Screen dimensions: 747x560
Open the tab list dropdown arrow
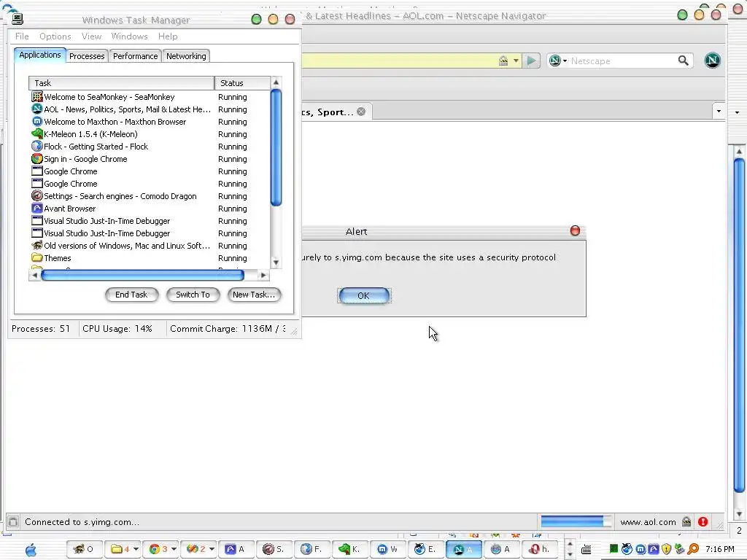(x=719, y=112)
